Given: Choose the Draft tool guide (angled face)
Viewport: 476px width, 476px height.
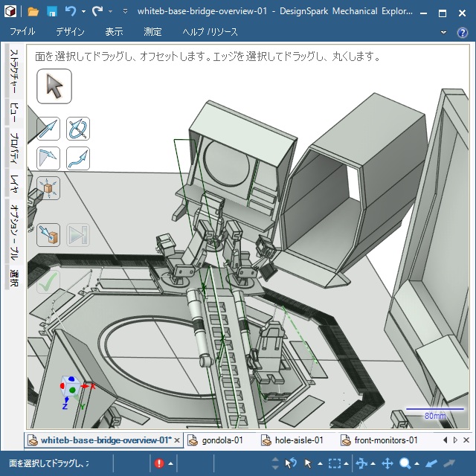Looking at the screenshot, I should [48, 158].
